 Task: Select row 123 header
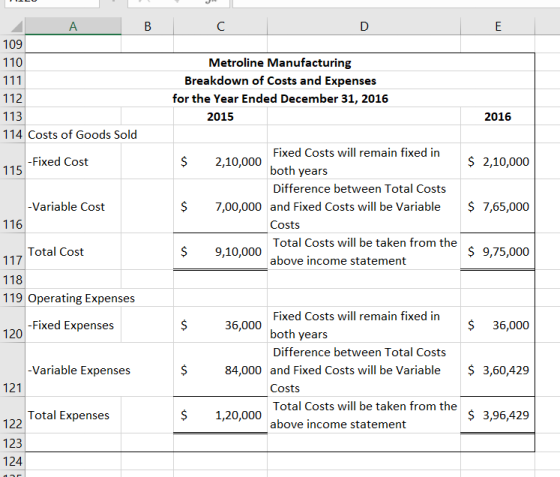[12, 443]
